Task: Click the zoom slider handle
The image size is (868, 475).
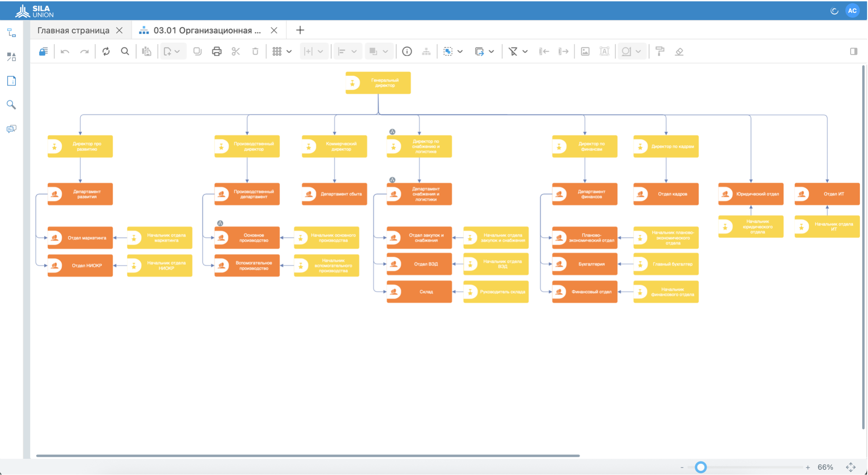Action: click(x=701, y=467)
